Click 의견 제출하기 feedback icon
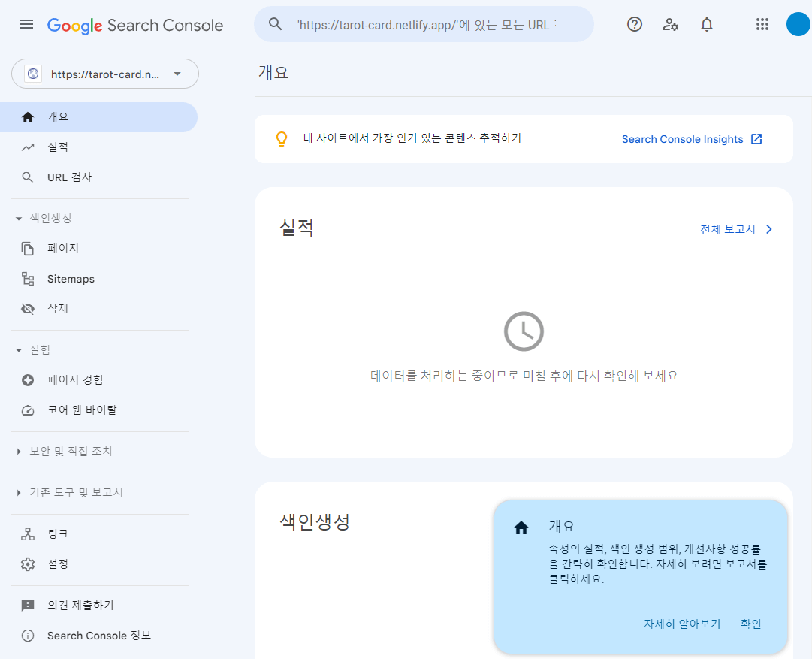 pos(27,605)
